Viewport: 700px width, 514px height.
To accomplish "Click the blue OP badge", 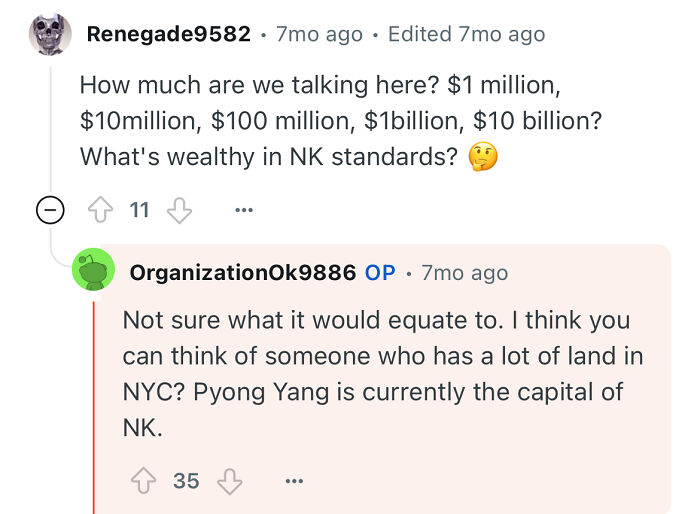I will 380,273.
